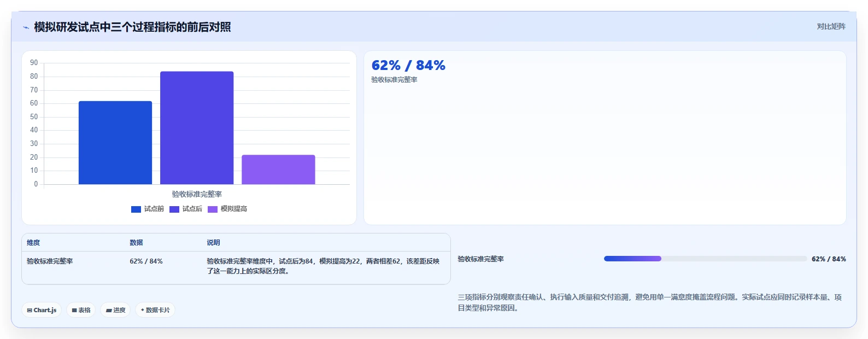Click the 试点前 blue legend swatch
This screenshot has width=868, height=339.
pos(136,209)
